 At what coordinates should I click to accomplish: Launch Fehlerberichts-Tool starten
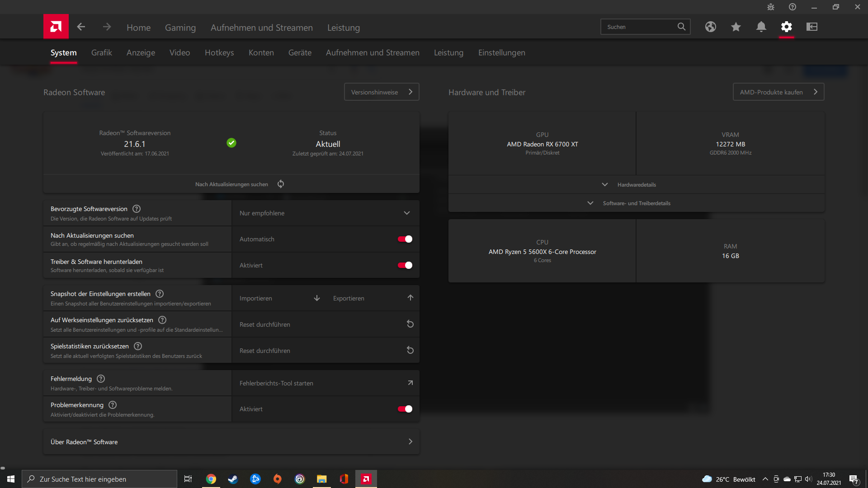pos(325,383)
